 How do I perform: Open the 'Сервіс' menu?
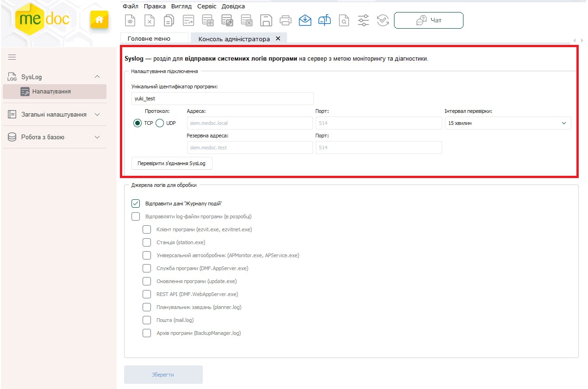tap(206, 6)
